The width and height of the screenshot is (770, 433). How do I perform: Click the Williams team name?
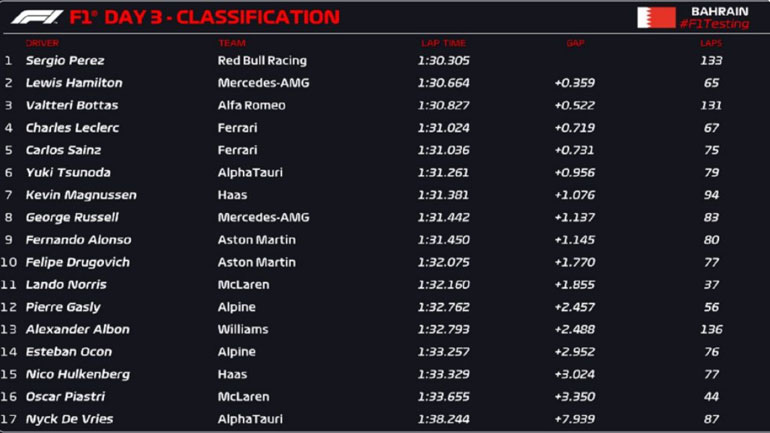(243, 329)
